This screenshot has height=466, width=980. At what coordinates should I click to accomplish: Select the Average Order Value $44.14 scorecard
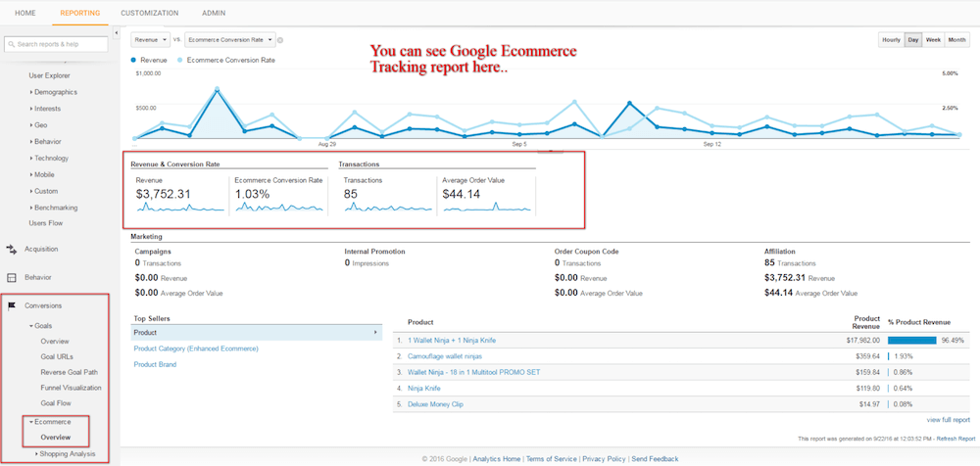486,195
